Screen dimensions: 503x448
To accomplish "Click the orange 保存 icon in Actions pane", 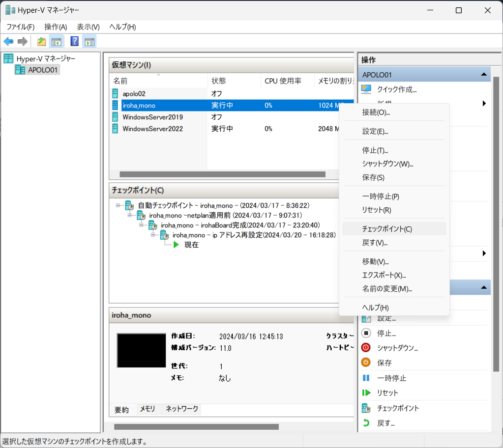I will click(x=366, y=363).
